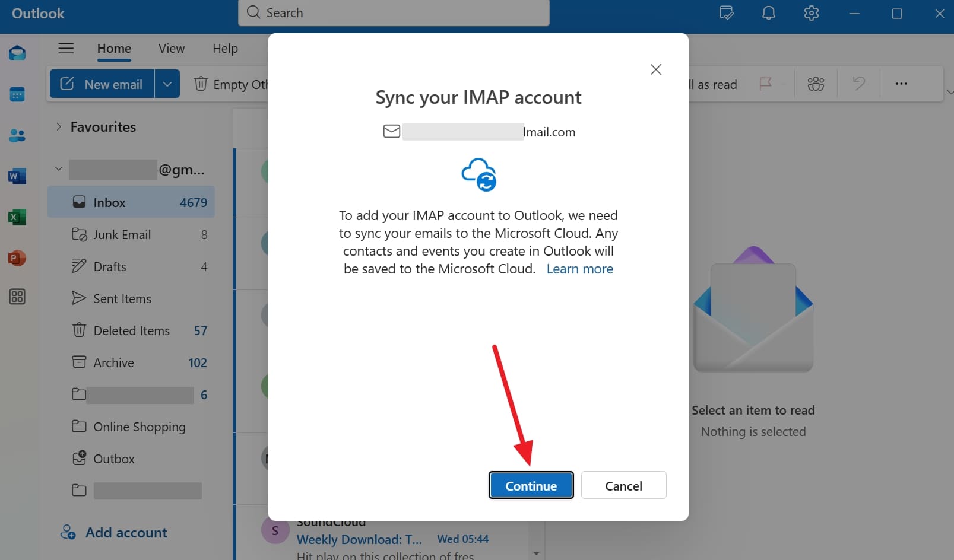Minimize the Outlook window
This screenshot has height=560, width=954.
(854, 13)
